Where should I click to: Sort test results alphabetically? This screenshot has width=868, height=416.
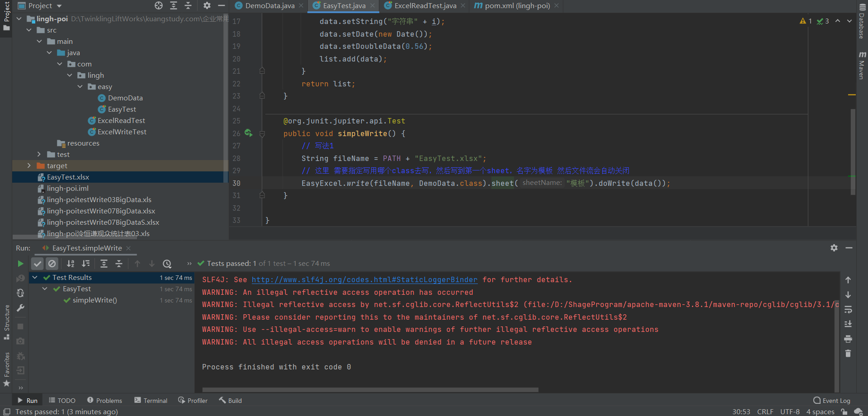click(71, 264)
